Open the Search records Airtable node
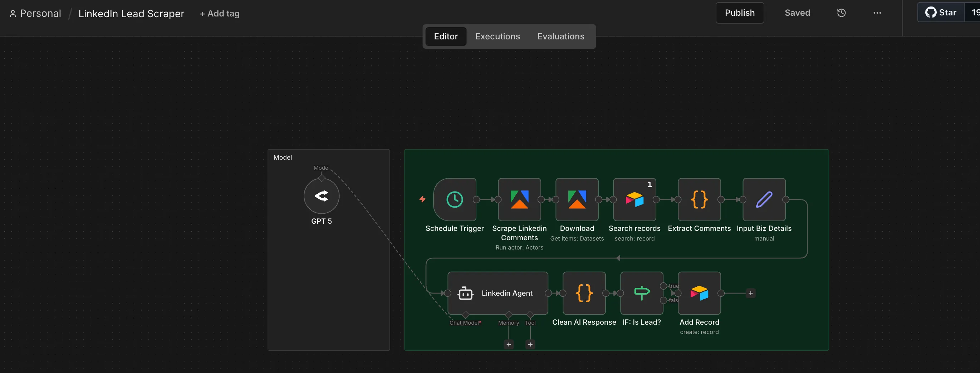This screenshot has width=980, height=373. pyautogui.click(x=634, y=199)
